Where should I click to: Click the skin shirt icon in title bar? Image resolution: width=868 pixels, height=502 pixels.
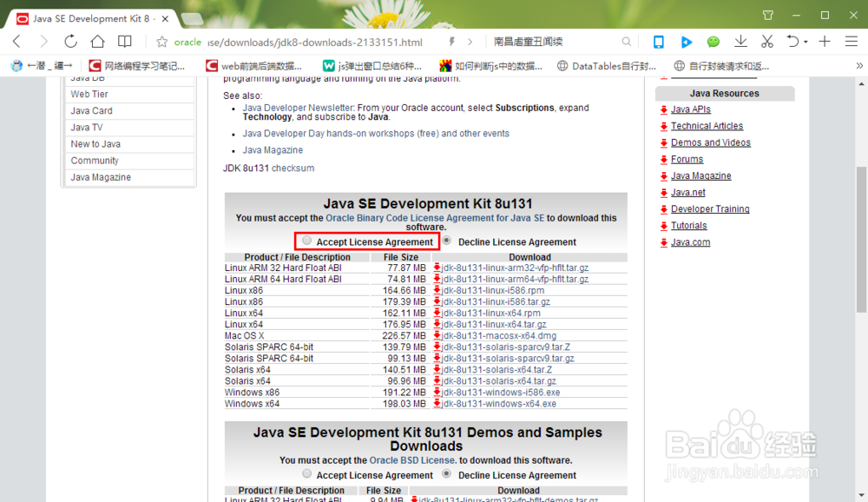pos(768,15)
